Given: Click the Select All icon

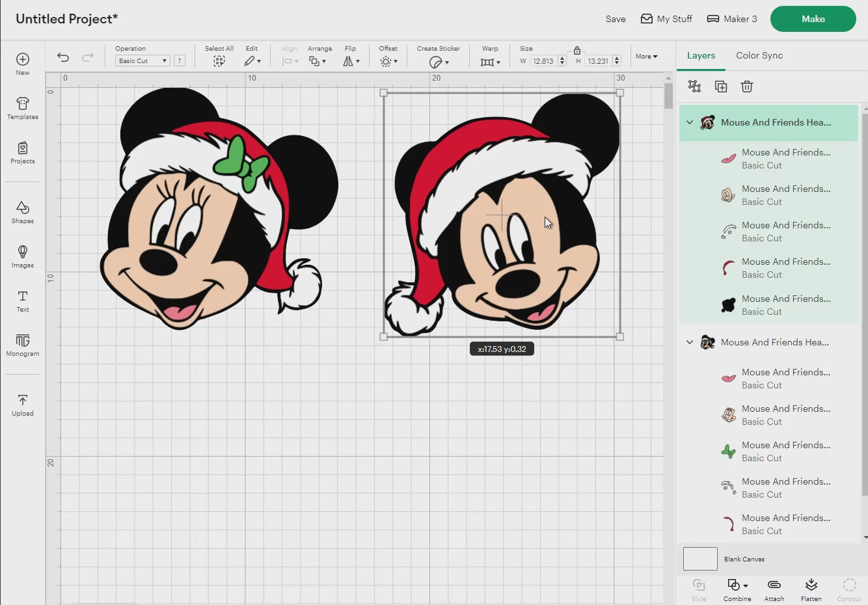Looking at the screenshot, I should [x=219, y=60].
